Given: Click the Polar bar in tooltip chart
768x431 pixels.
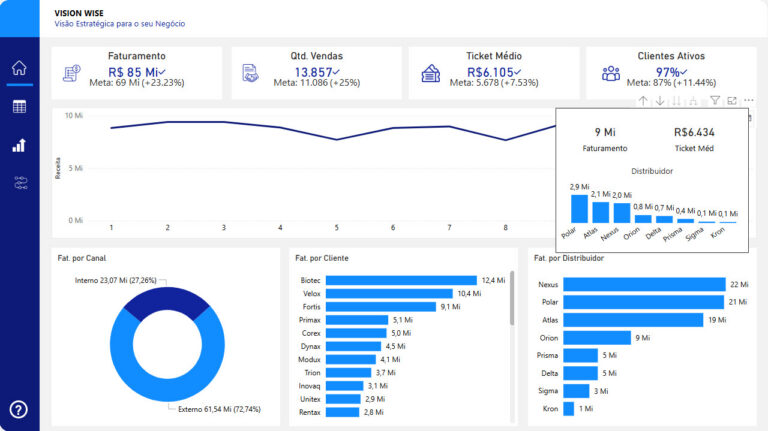Looking at the screenshot, I should [x=580, y=208].
